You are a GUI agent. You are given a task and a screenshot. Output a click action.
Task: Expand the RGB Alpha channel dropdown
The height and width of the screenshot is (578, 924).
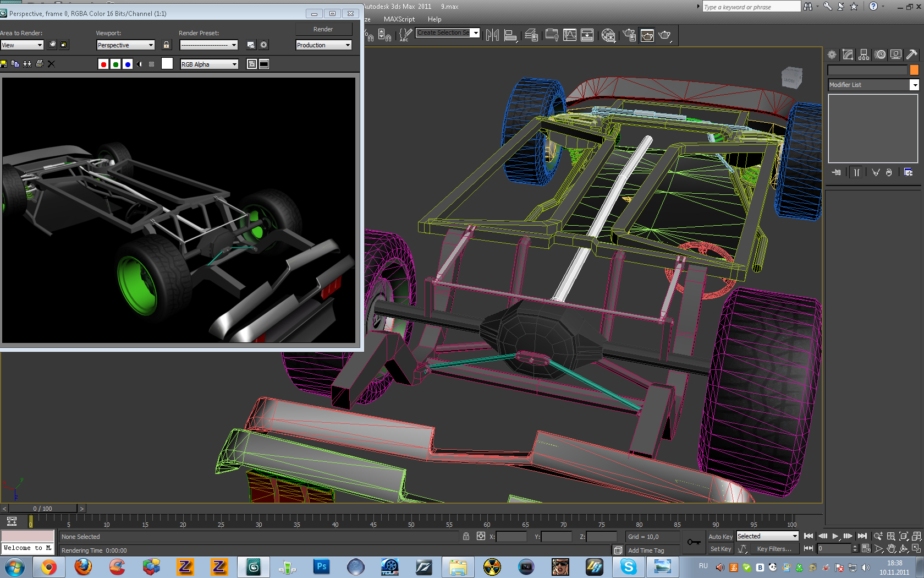coord(209,64)
